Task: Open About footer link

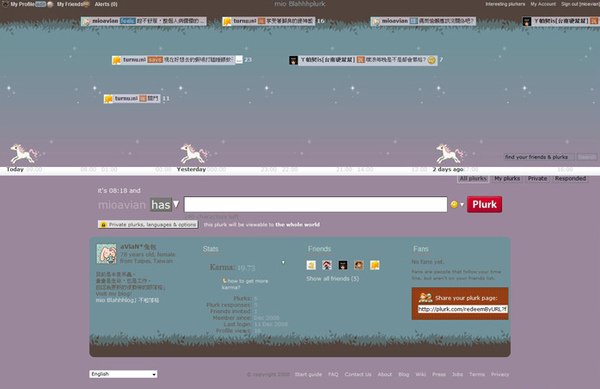Action: point(385,374)
